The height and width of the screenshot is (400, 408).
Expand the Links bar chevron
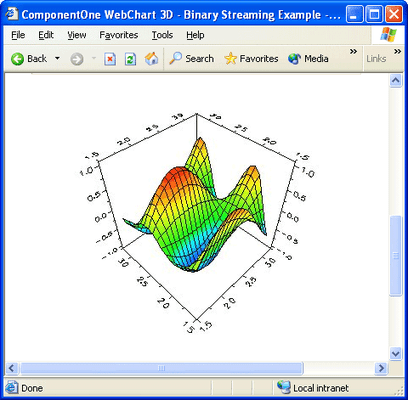point(397,51)
